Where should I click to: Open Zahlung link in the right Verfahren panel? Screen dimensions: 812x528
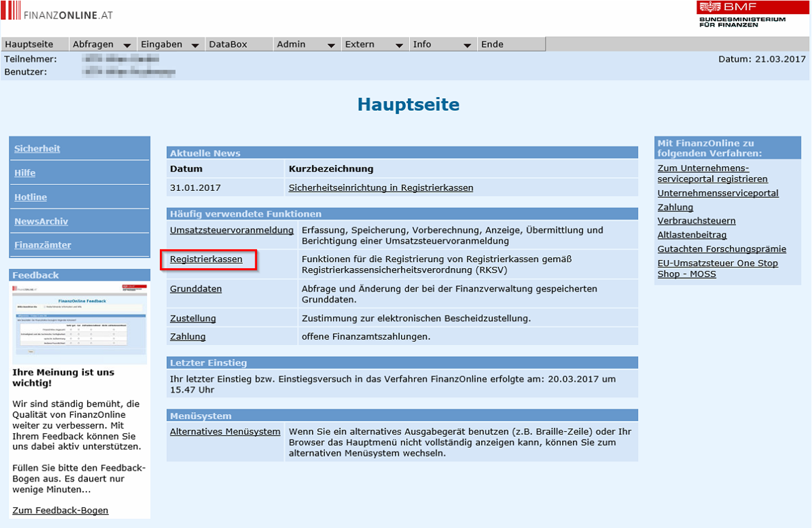click(675, 207)
